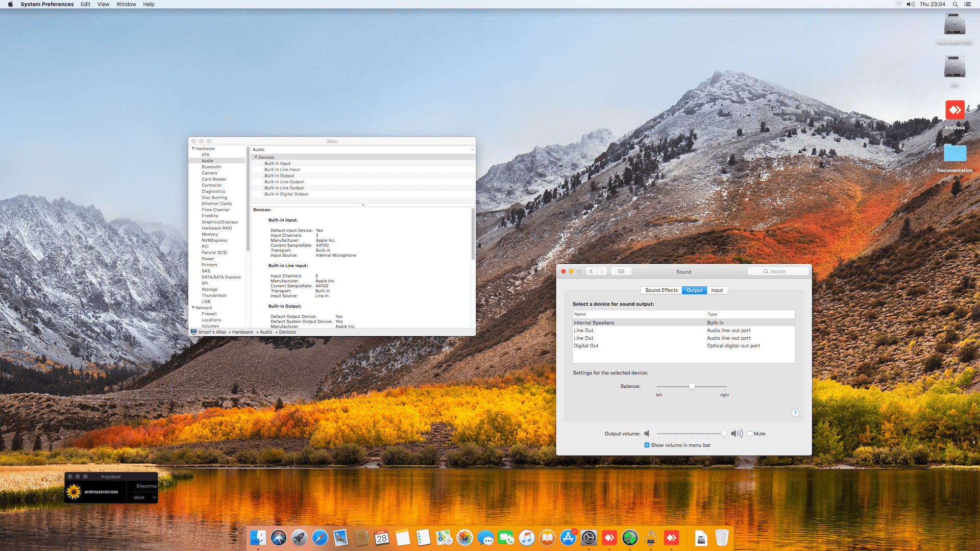The width and height of the screenshot is (980, 551).
Task: Open Calendar showing 28 in Dock
Action: [x=382, y=538]
